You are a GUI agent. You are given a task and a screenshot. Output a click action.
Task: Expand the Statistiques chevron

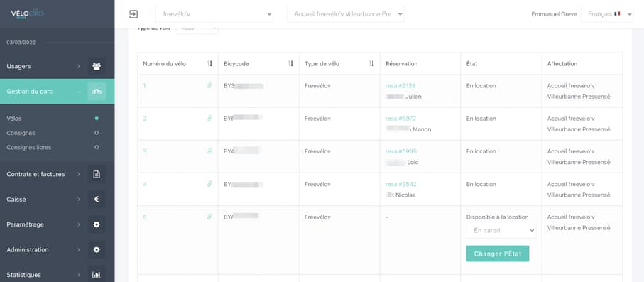click(x=78, y=275)
